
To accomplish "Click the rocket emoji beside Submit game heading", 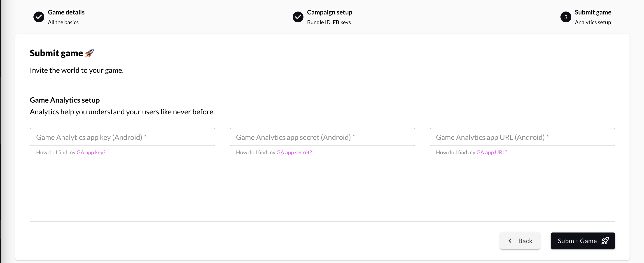I will pos(89,53).
